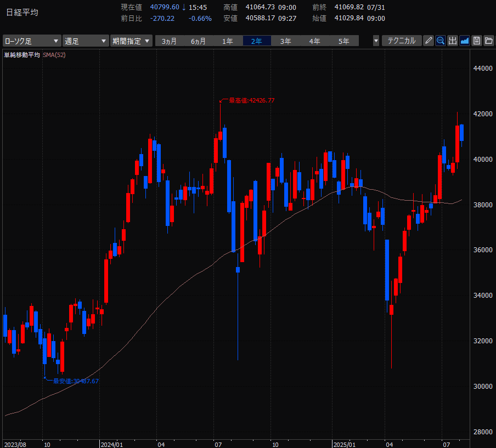Click the 40000 price axis label
Image resolution: width=496 pixels, height=448 pixels.
[x=483, y=160]
